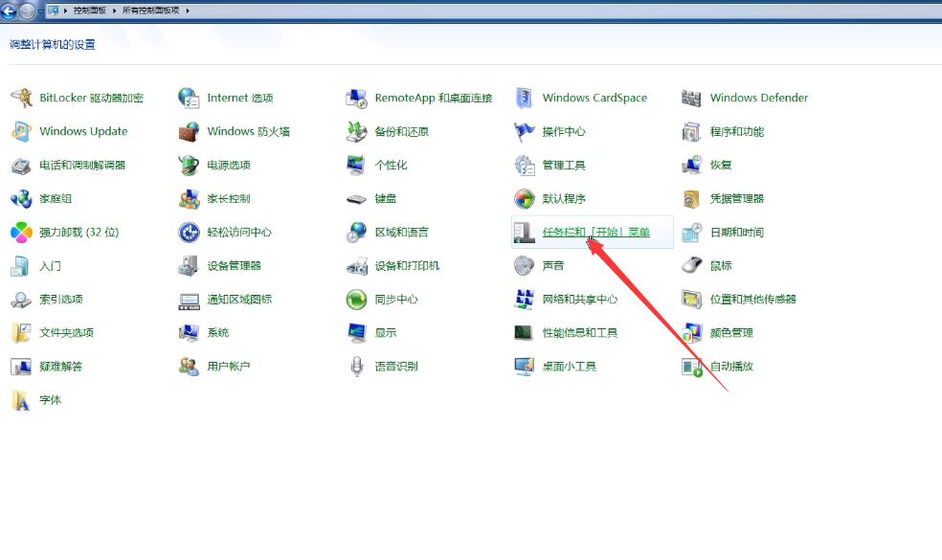The image size is (942, 560).
Task: Open Windows 防火墙 brick wall icon
Action: point(189,131)
